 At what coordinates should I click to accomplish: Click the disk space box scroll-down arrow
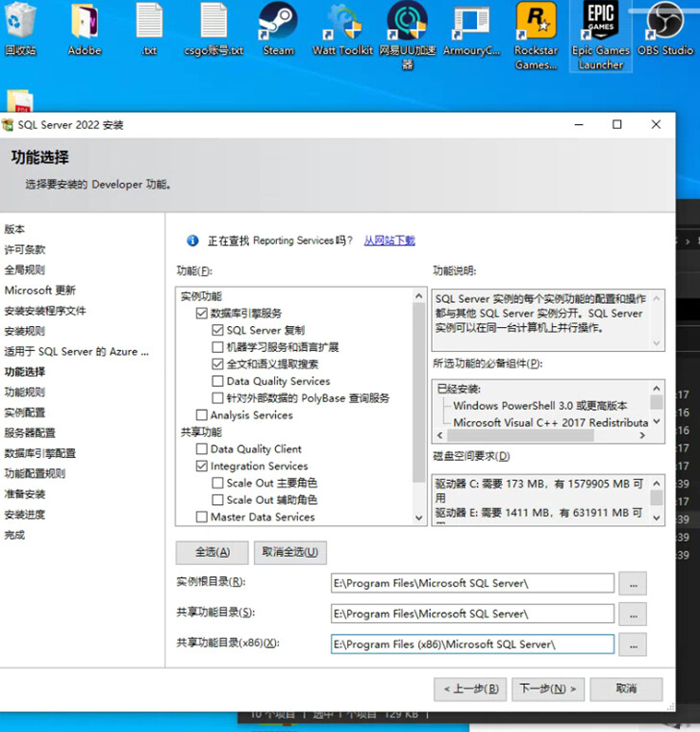pos(656,517)
